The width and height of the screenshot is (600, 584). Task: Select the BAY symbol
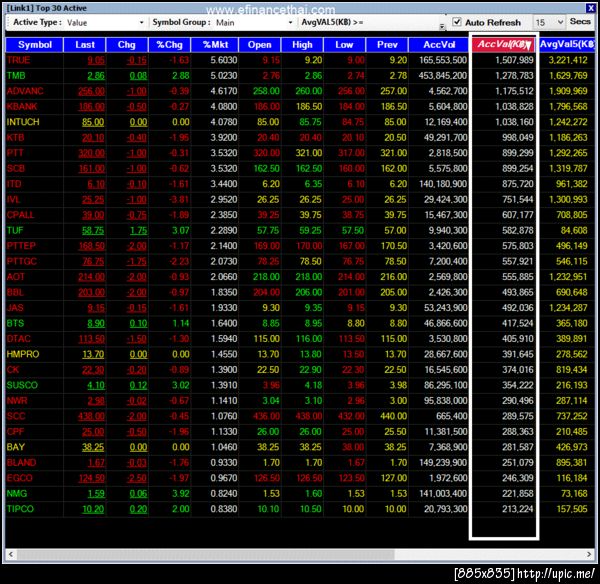click(16, 447)
